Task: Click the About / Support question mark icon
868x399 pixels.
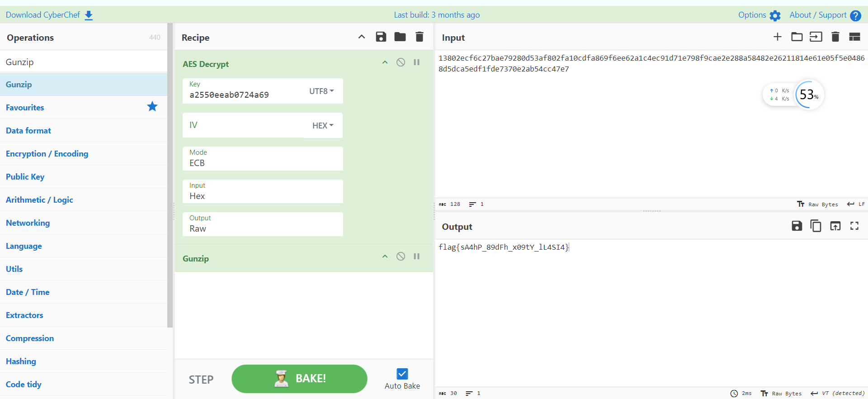Action: click(855, 15)
